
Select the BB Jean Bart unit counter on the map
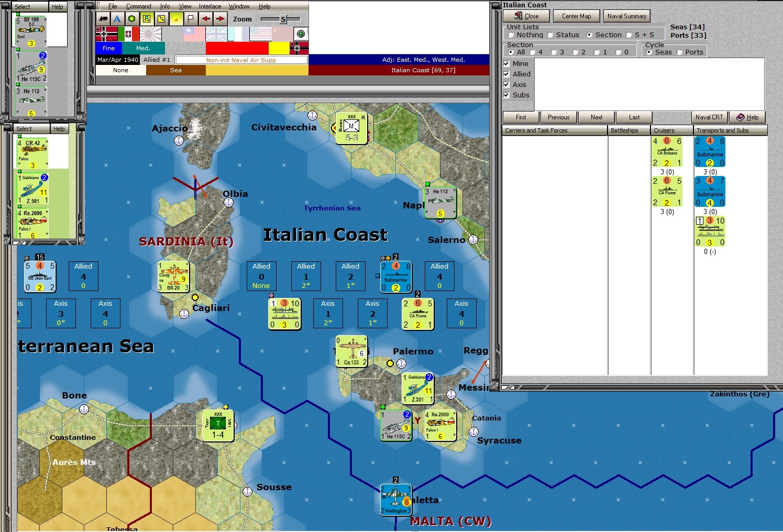tap(40, 276)
